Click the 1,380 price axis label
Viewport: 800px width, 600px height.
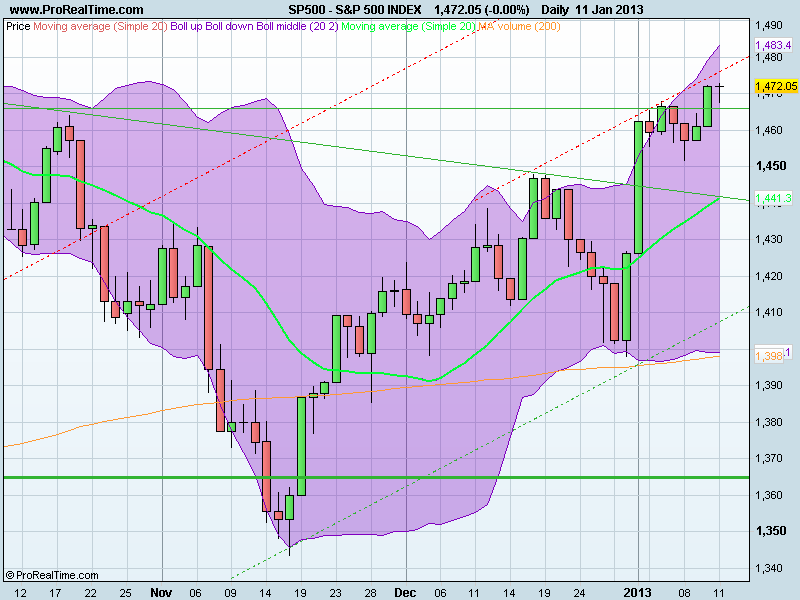[768, 422]
